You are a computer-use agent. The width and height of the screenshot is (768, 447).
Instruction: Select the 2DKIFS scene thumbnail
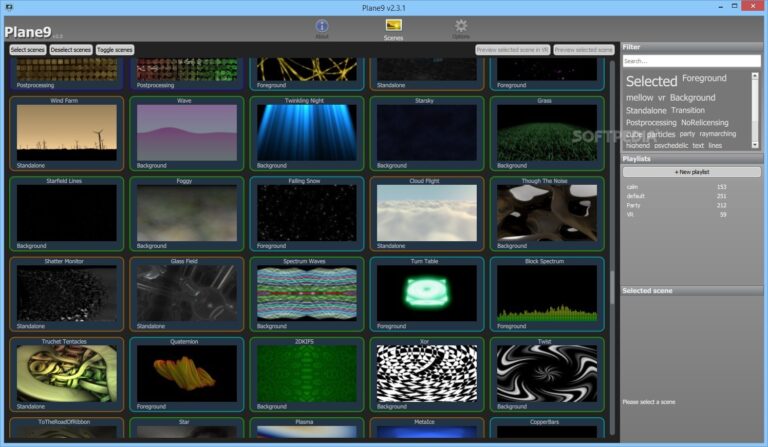tap(307, 374)
